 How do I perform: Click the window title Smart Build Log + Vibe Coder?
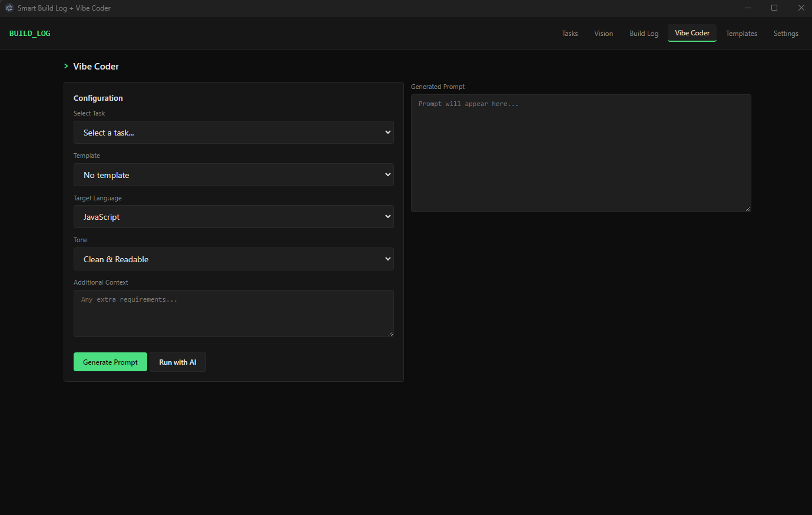[64, 8]
